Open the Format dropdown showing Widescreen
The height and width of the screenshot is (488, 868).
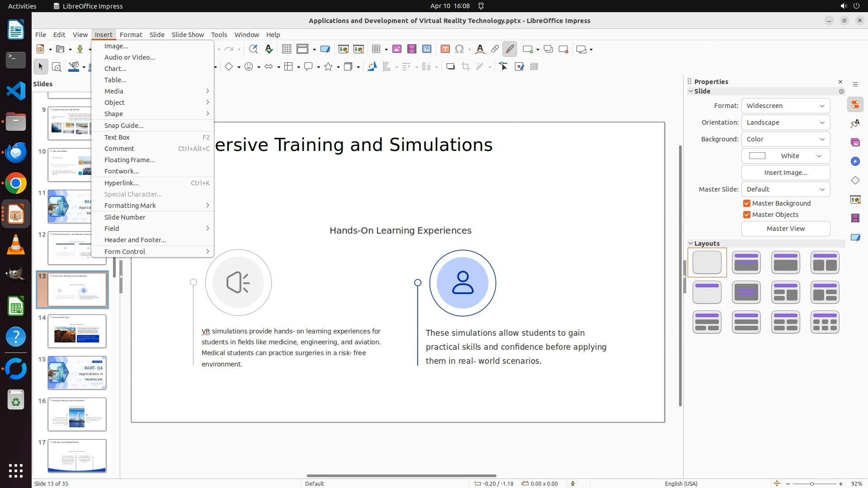pos(785,106)
